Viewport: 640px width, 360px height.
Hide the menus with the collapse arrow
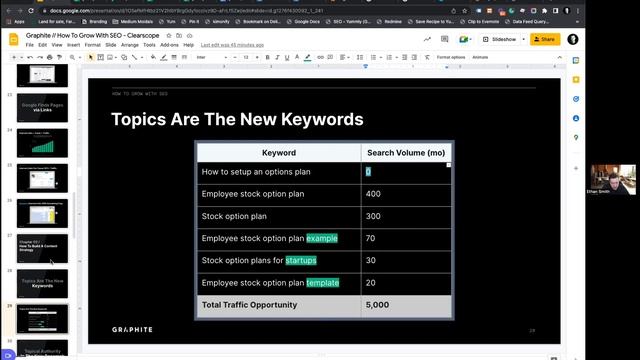point(560,58)
